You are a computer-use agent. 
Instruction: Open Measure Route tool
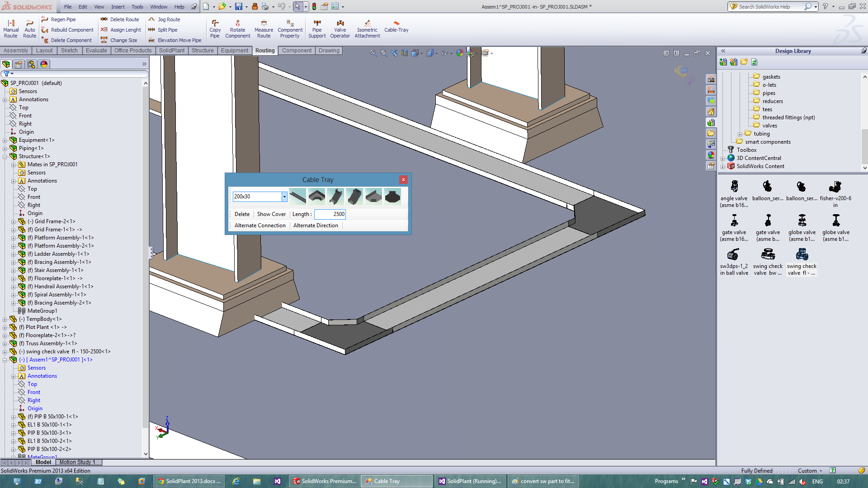click(x=264, y=29)
